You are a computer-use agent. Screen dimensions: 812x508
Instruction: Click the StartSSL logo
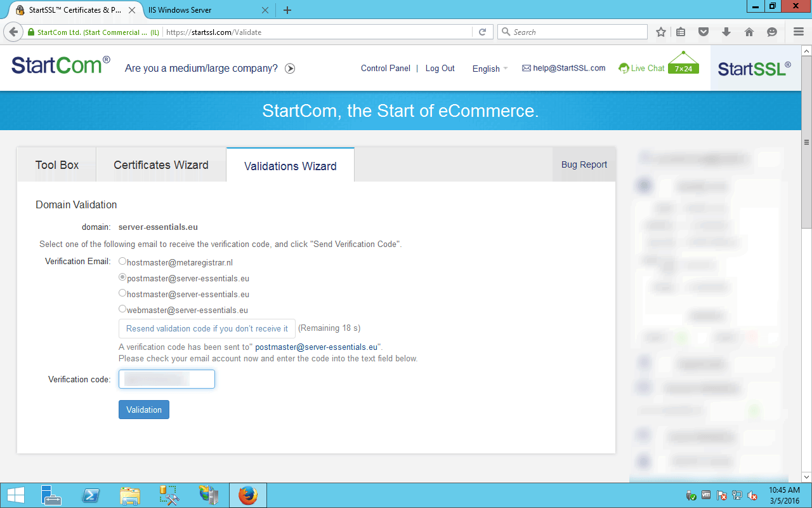tap(754, 69)
